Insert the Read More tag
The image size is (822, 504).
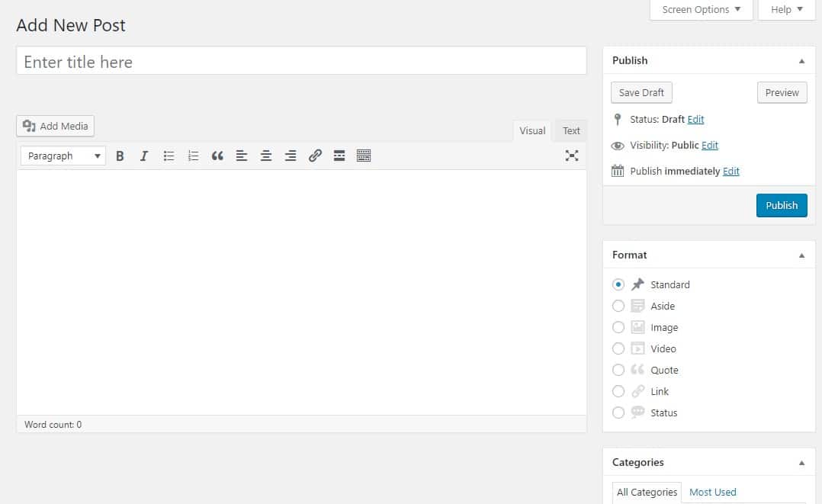pyautogui.click(x=339, y=156)
